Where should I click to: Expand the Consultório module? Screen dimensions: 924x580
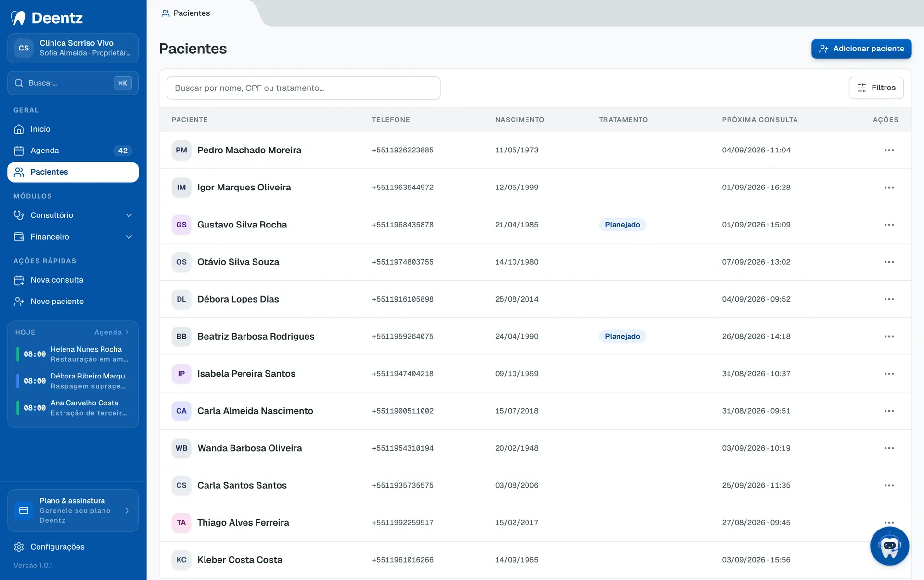click(x=73, y=215)
